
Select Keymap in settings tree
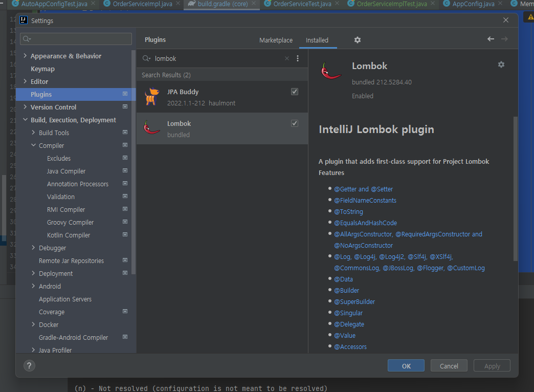click(42, 69)
